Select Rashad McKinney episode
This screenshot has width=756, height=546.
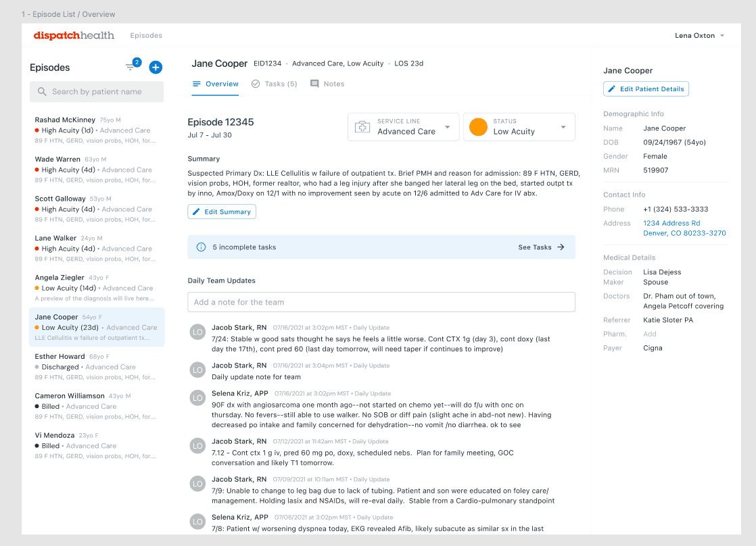[97, 130]
